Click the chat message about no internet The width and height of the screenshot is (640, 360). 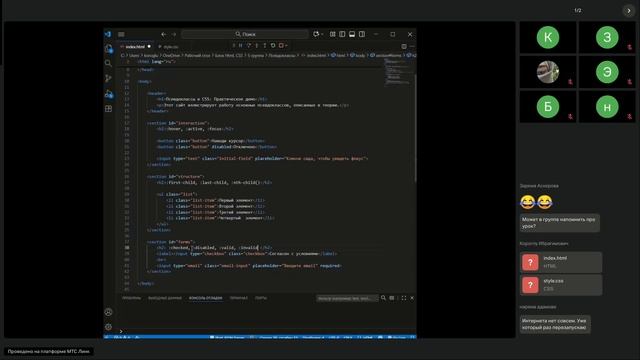point(555,324)
